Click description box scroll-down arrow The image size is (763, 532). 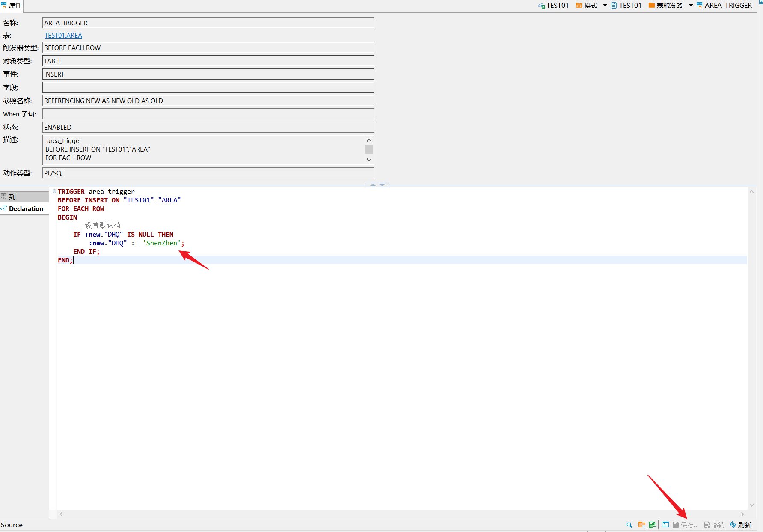(369, 160)
